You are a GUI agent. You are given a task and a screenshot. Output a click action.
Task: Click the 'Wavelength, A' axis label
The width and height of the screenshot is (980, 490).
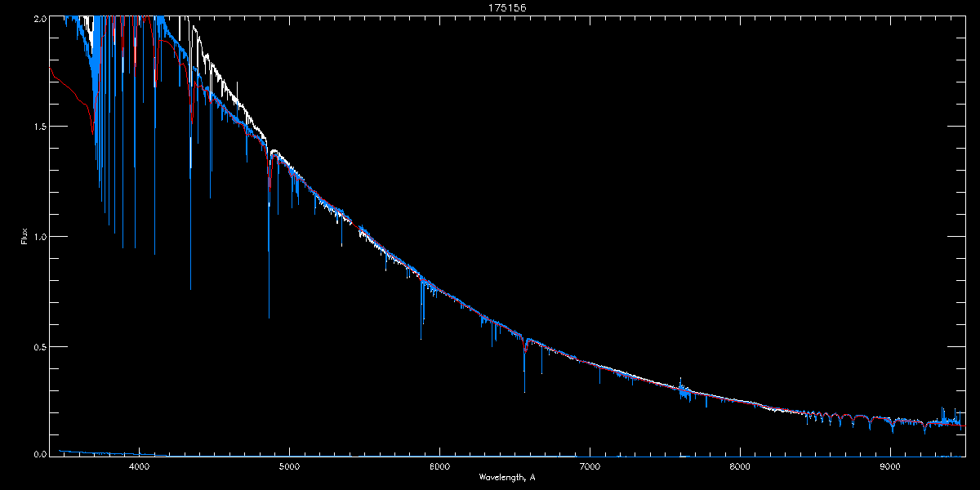[507, 477]
